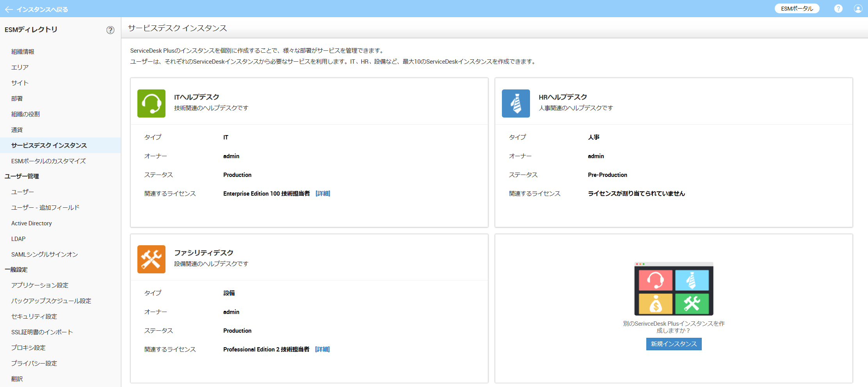Open 詳細 link for Enterprise Edition license
Viewport: 868px width, 387px height.
(x=323, y=194)
